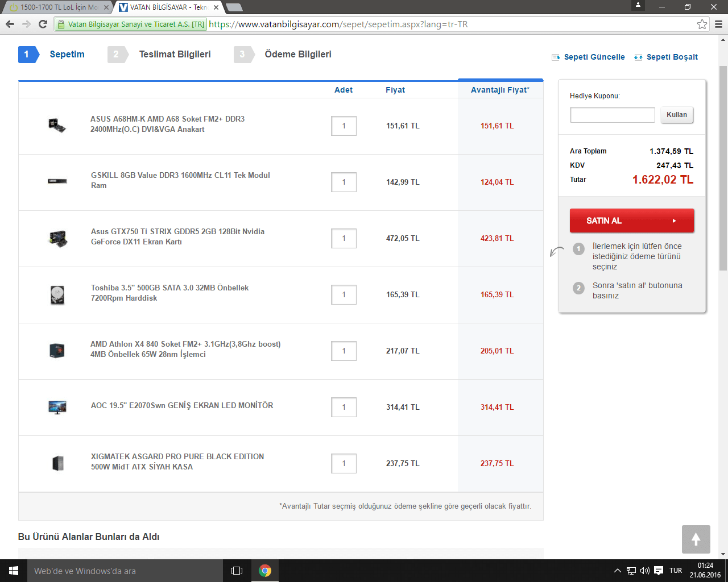The width and height of the screenshot is (728, 582).
Task: Click the Asus GTX750 Ti thumbnail
Action: tap(57, 238)
